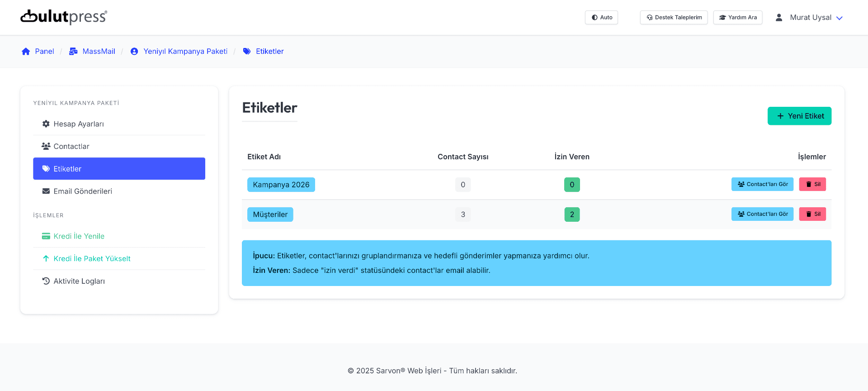Click the credit card icon for Kredi İle Yenile

point(46,236)
